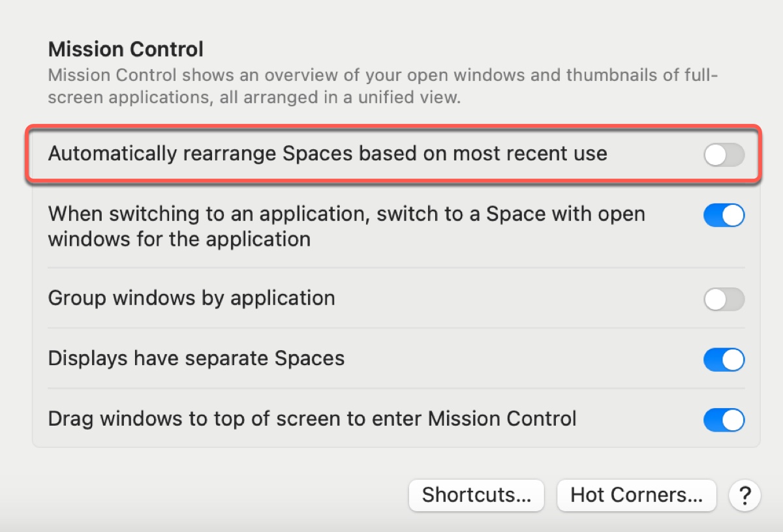Screen dimensions: 783x532
Task: Open the Hot Corners… settings button
Action: [636, 495]
